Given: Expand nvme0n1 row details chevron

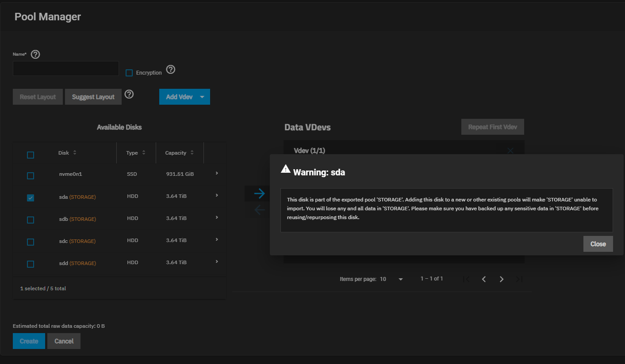Looking at the screenshot, I should [217, 173].
